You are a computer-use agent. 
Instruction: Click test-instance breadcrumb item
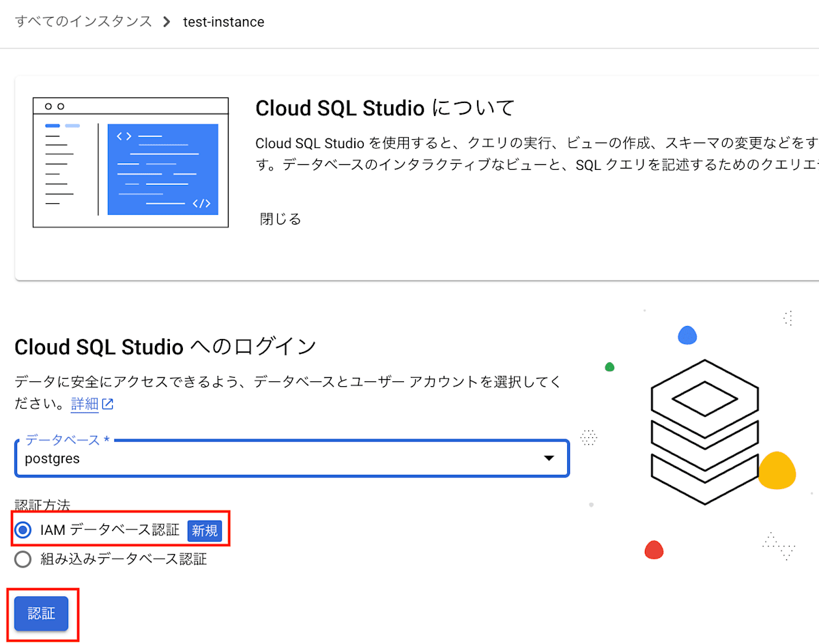point(223,22)
